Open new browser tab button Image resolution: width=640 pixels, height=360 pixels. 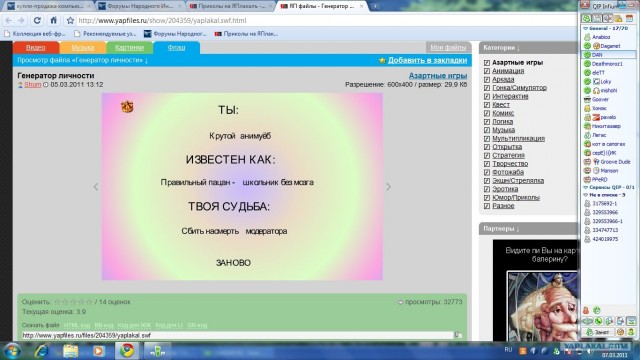click(x=375, y=6)
